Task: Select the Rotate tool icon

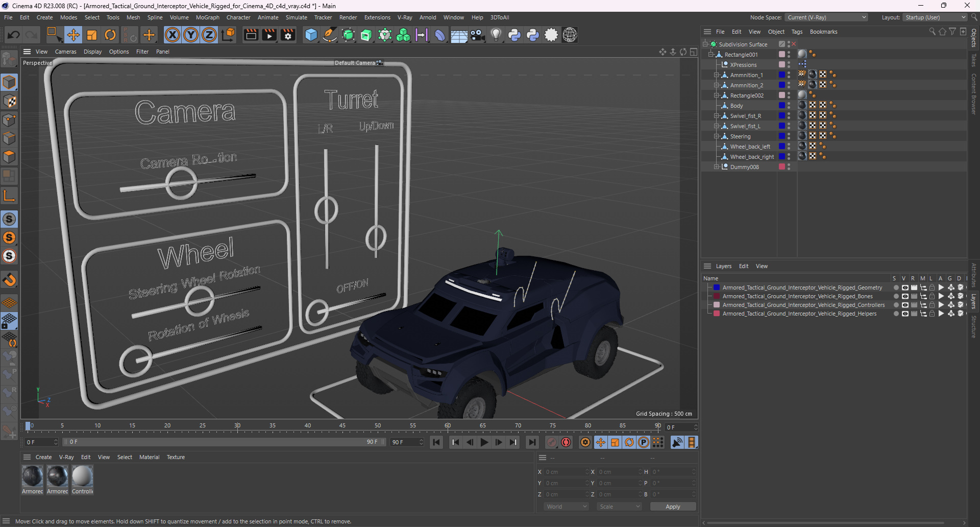Action: click(x=110, y=35)
